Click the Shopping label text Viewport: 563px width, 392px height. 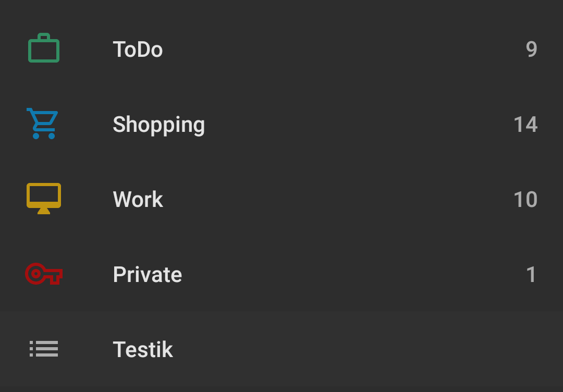159,125
